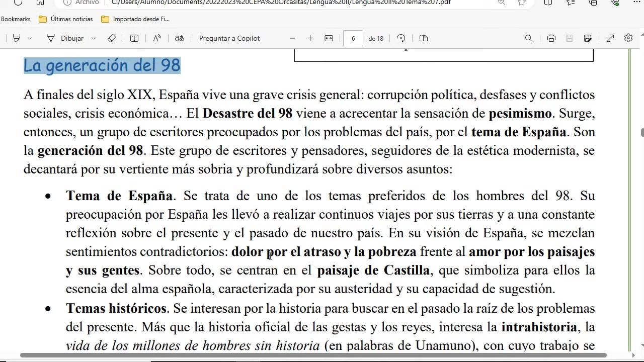The width and height of the screenshot is (644, 362).
Task: Print the PDF document
Action: (x=551, y=38)
